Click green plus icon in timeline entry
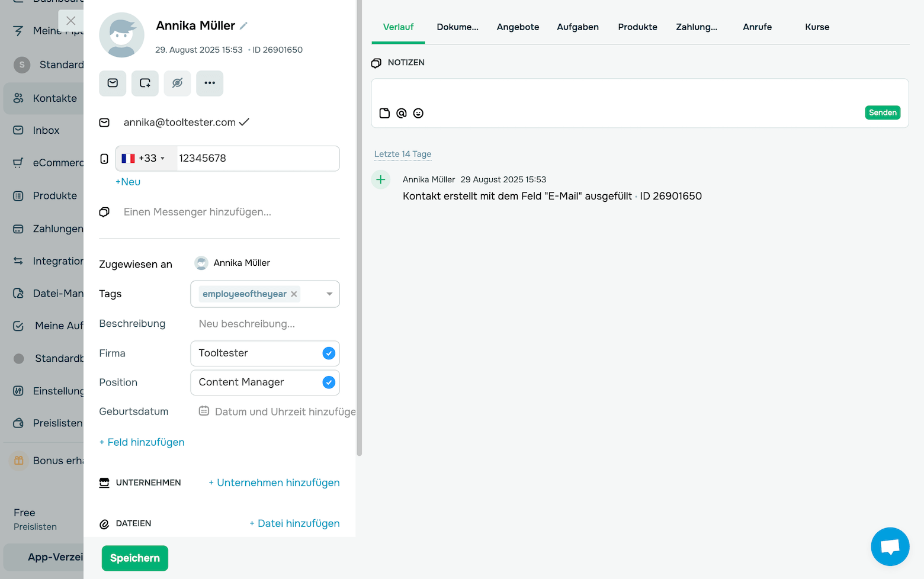924x579 pixels. point(381,179)
